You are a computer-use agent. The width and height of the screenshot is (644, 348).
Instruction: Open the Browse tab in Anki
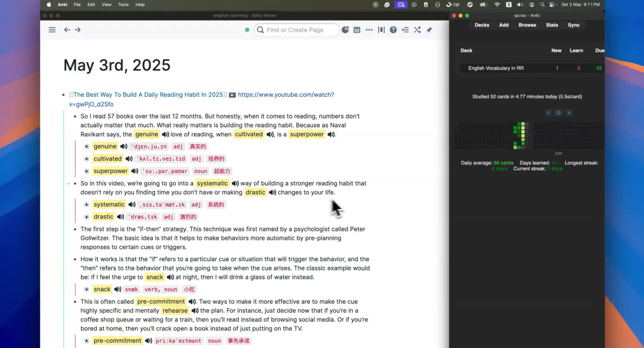point(527,25)
